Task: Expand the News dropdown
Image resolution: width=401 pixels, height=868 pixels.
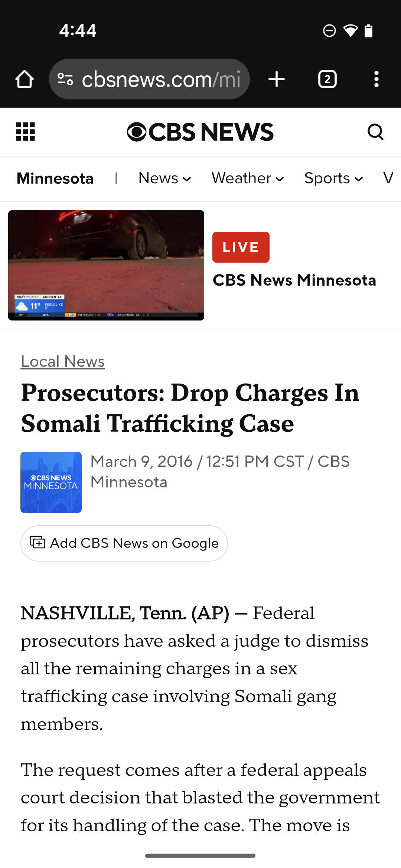Action: pos(164,178)
